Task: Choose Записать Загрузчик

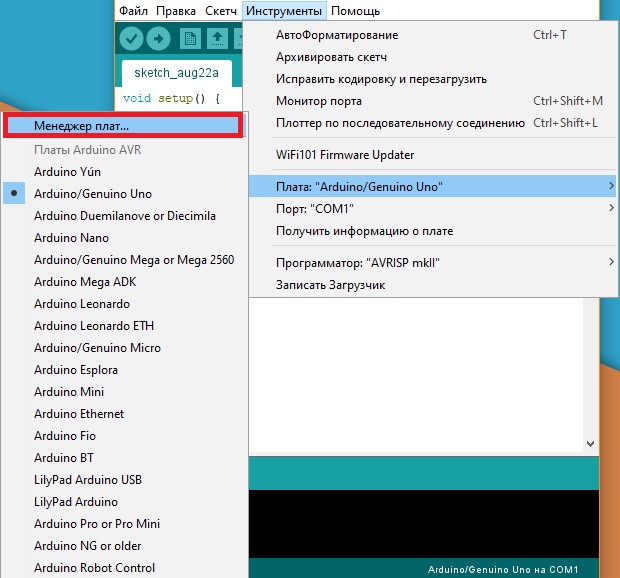Action: (x=432, y=285)
